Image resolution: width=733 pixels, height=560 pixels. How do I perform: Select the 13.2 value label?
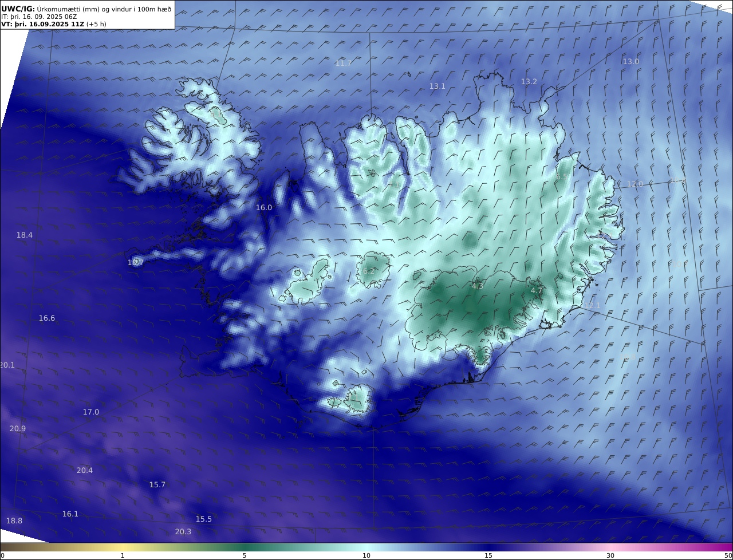click(529, 82)
